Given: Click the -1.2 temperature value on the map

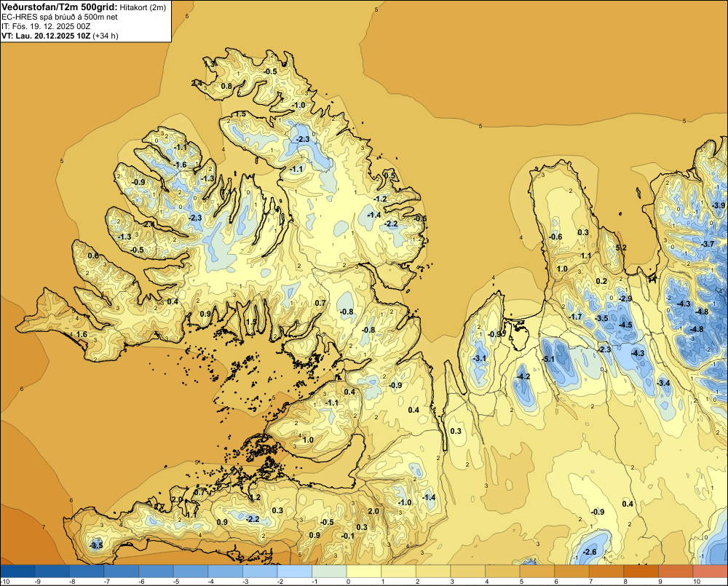Looking at the screenshot, I should (380, 199).
